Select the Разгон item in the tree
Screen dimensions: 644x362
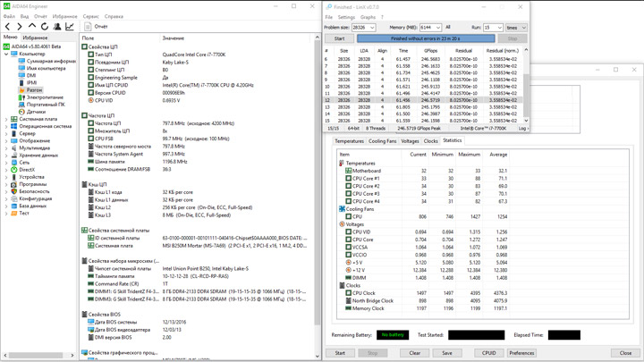click(33, 90)
